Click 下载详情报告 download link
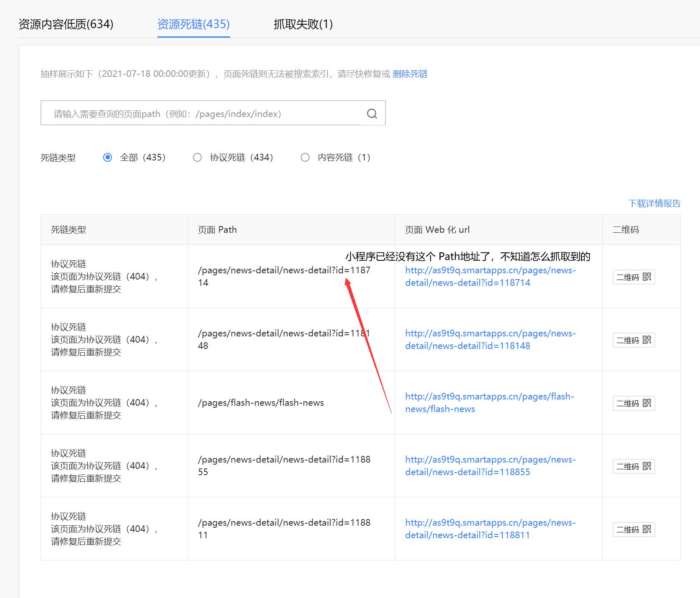 [654, 204]
